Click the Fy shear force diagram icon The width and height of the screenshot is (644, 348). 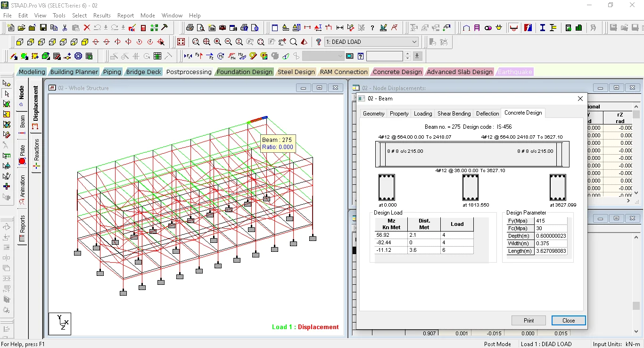(x=198, y=56)
